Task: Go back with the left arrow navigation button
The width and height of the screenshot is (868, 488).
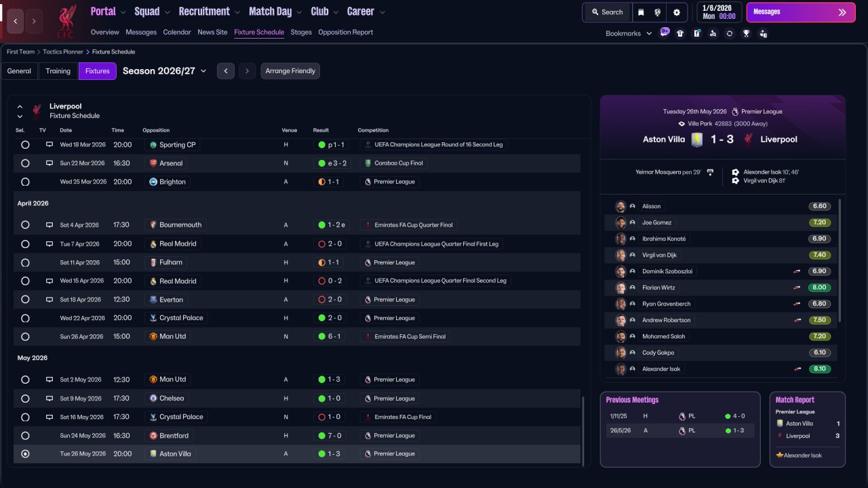Action: pyautogui.click(x=16, y=21)
